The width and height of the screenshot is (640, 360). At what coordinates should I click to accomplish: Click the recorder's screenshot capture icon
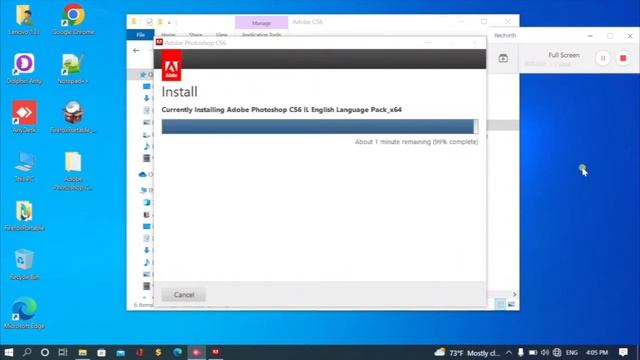[x=503, y=58]
